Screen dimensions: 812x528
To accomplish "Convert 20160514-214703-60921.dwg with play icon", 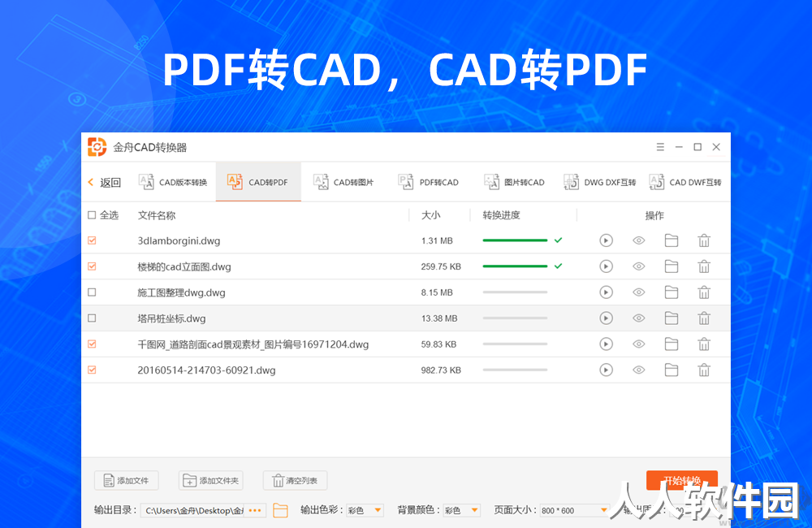I will coord(606,370).
